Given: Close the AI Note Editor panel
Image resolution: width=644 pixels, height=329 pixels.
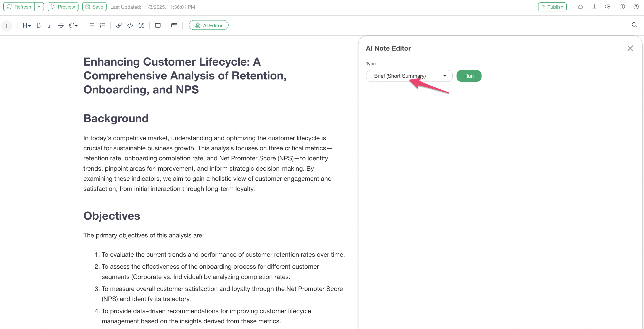Looking at the screenshot, I should pyautogui.click(x=630, y=48).
